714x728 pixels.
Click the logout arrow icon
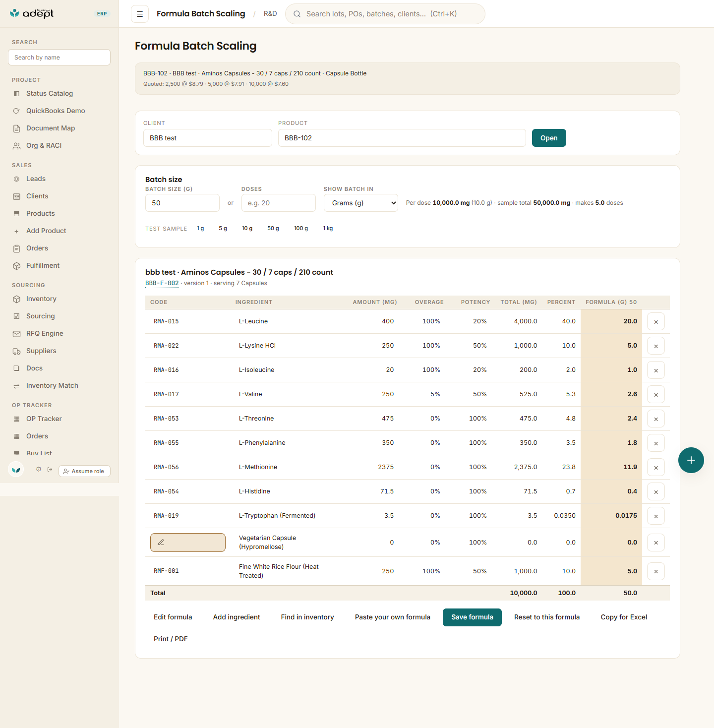[50, 469]
